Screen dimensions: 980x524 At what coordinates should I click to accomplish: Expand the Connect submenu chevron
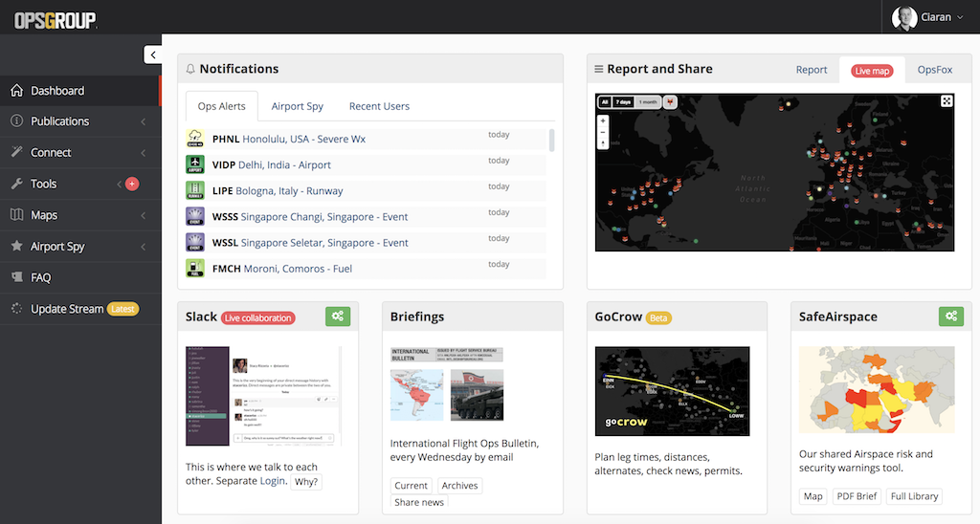pos(144,153)
